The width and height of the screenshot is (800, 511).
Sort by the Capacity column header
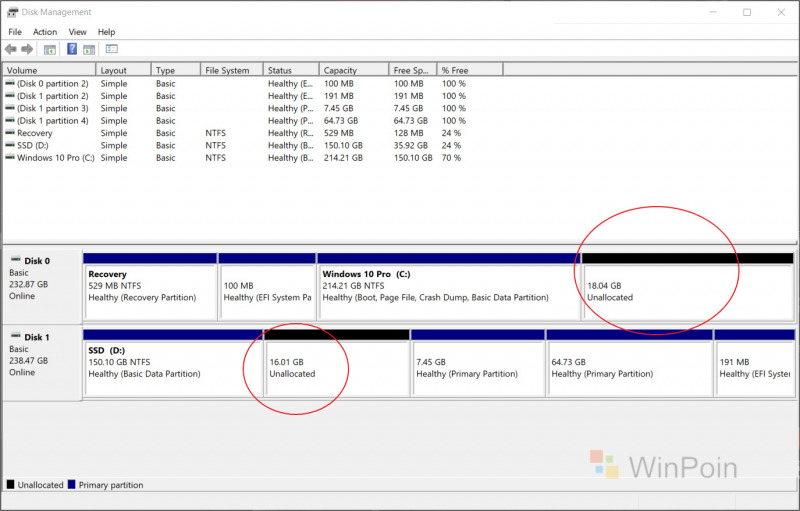click(354, 70)
